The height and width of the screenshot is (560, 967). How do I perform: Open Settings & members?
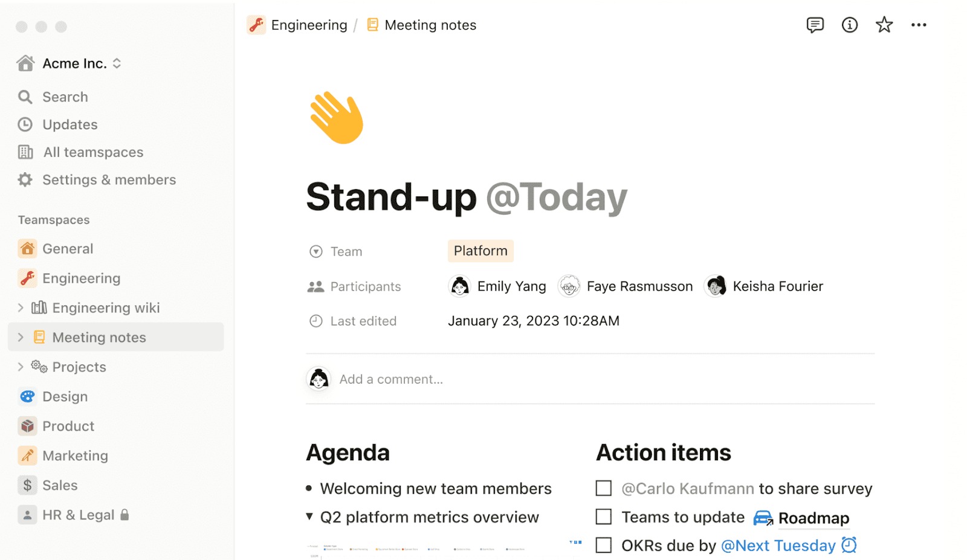point(109,180)
